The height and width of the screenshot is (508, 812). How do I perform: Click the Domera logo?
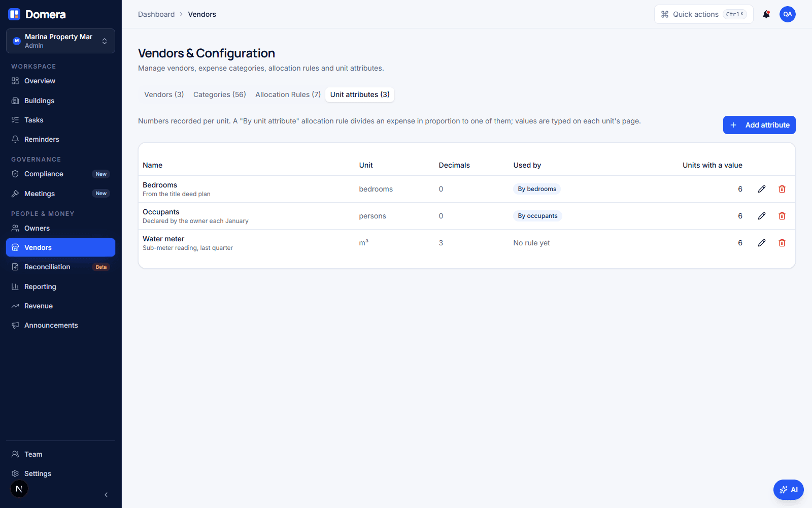[x=37, y=14]
